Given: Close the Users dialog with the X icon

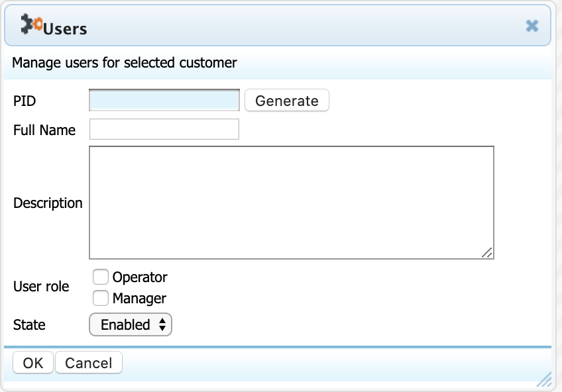Looking at the screenshot, I should [x=532, y=26].
